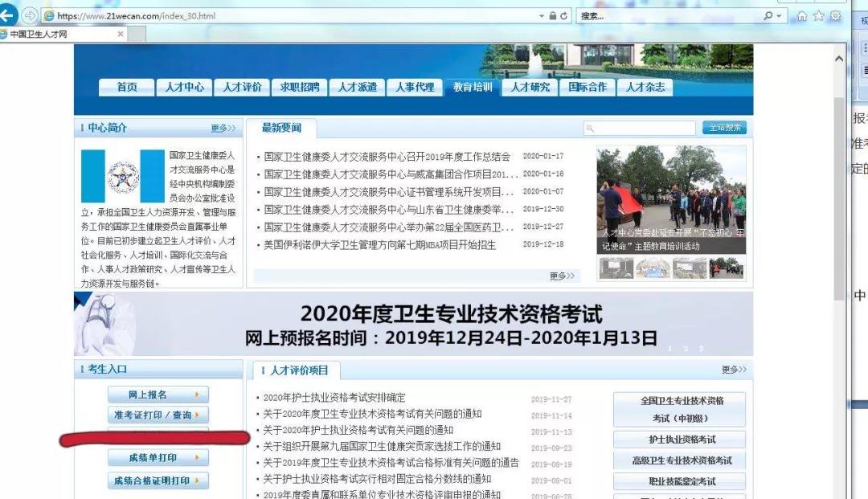Open favorites star icon

click(819, 16)
